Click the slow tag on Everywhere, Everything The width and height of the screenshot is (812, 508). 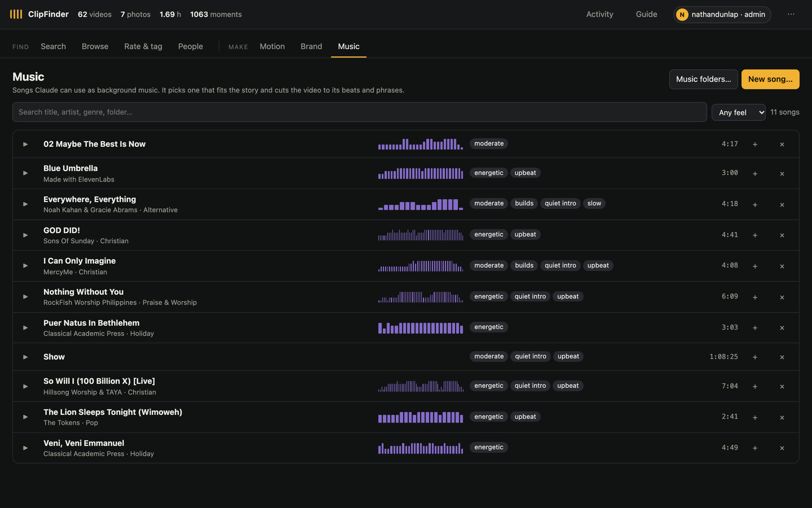click(594, 203)
